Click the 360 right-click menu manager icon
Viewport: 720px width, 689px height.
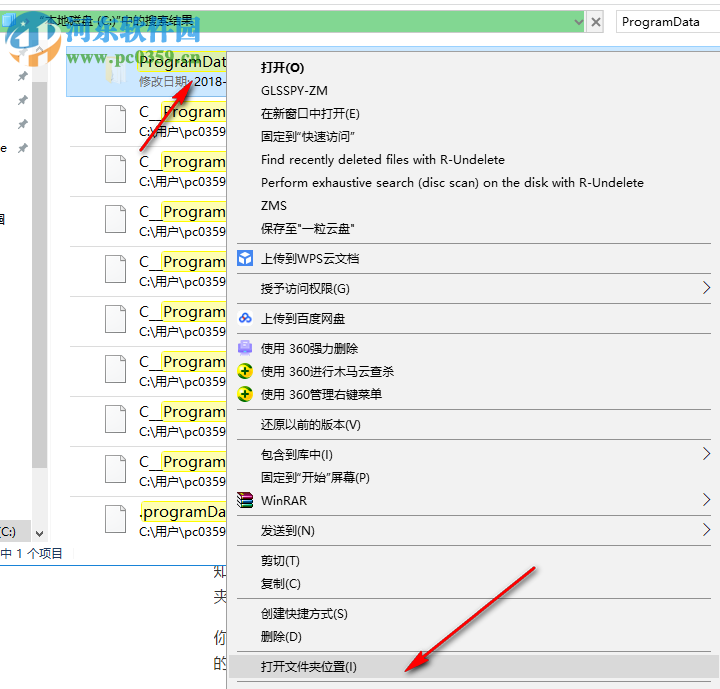point(245,394)
